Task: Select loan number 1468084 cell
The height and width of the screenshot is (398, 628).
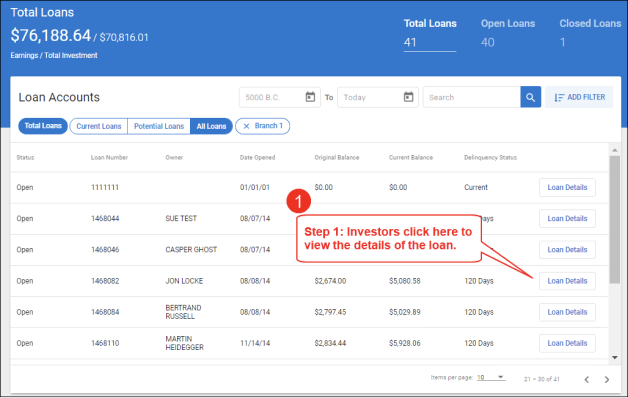Action: pyautogui.click(x=105, y=312)
